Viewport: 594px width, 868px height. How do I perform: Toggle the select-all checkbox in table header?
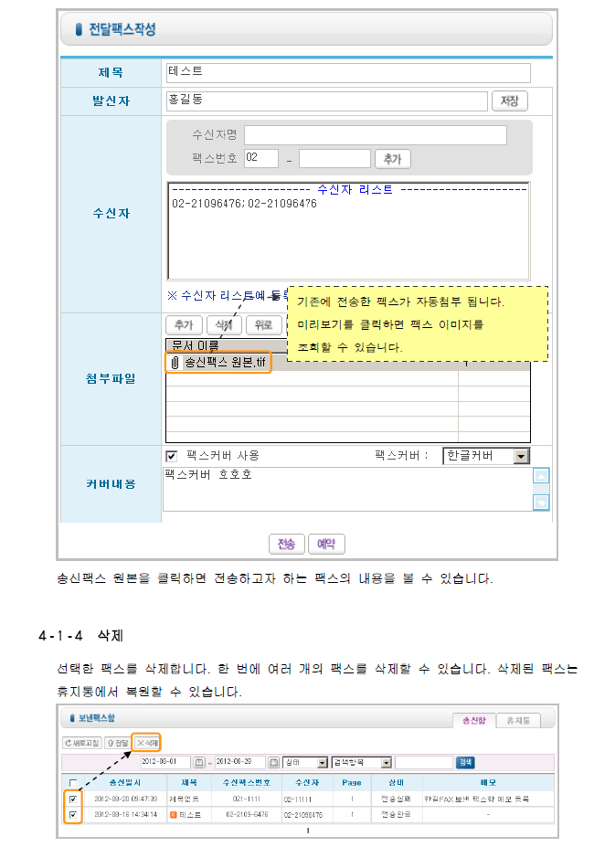[x=73, y=783]
